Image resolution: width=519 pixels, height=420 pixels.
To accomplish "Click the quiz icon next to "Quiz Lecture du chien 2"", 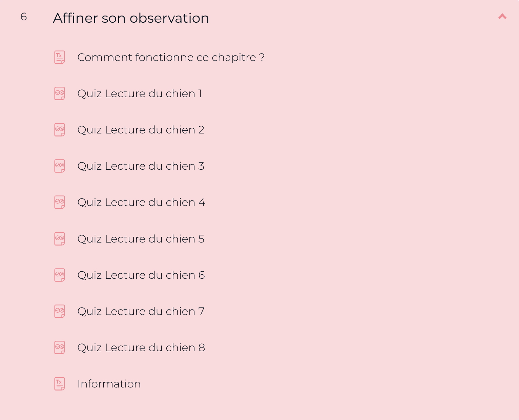I will (x=59, y=130).
